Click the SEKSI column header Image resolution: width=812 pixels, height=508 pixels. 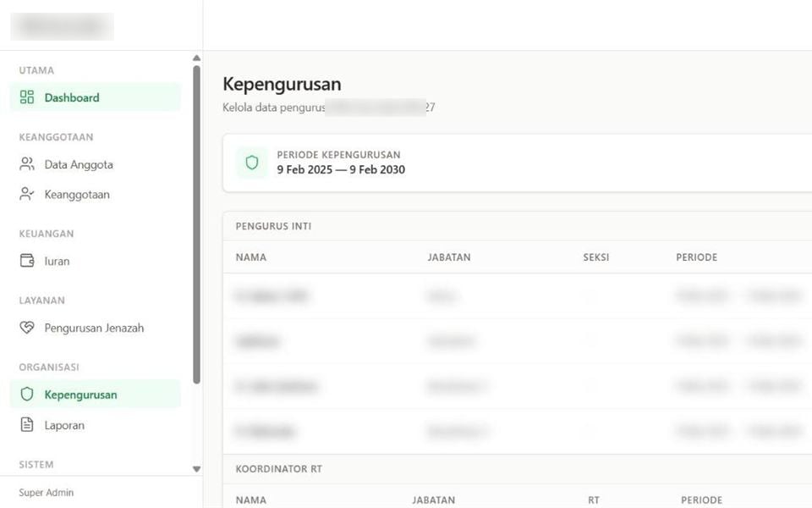coord(596,257)
